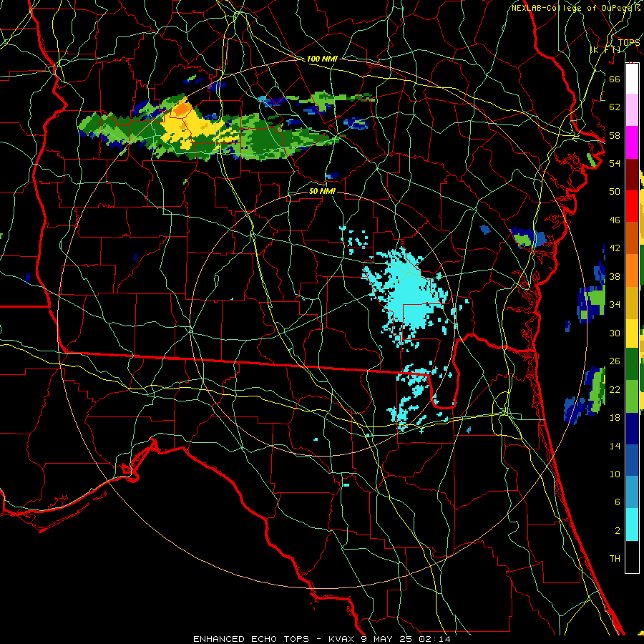The image size is (644, 644).
Task: Click the bright red legend swatch
Action: [x=632, y=206]
